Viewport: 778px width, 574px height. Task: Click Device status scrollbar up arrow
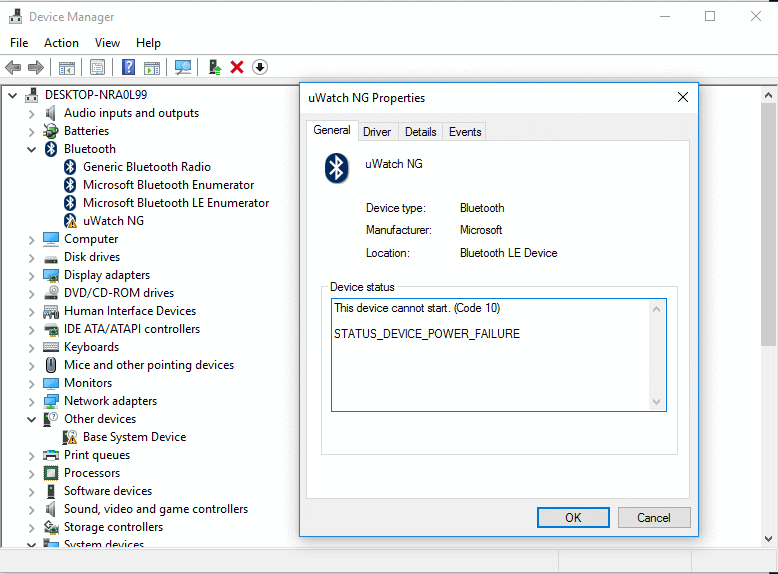(x=656, y=309)
